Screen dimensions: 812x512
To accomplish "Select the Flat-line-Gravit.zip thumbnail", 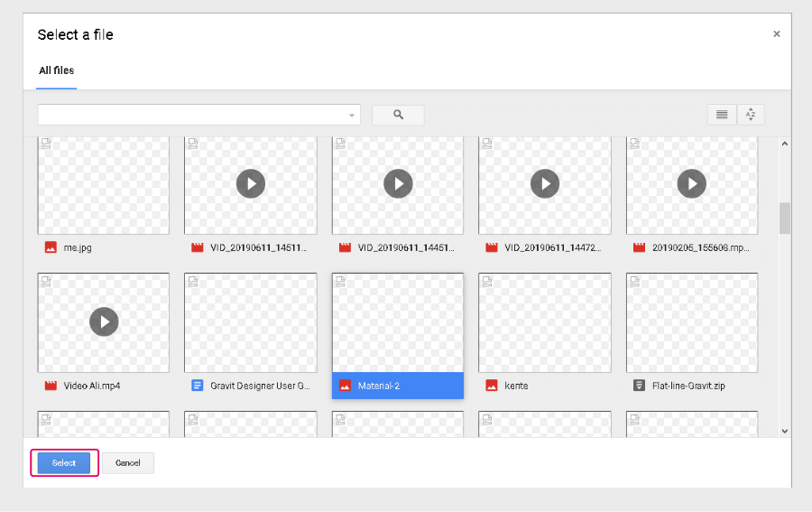I will [692, 322].
